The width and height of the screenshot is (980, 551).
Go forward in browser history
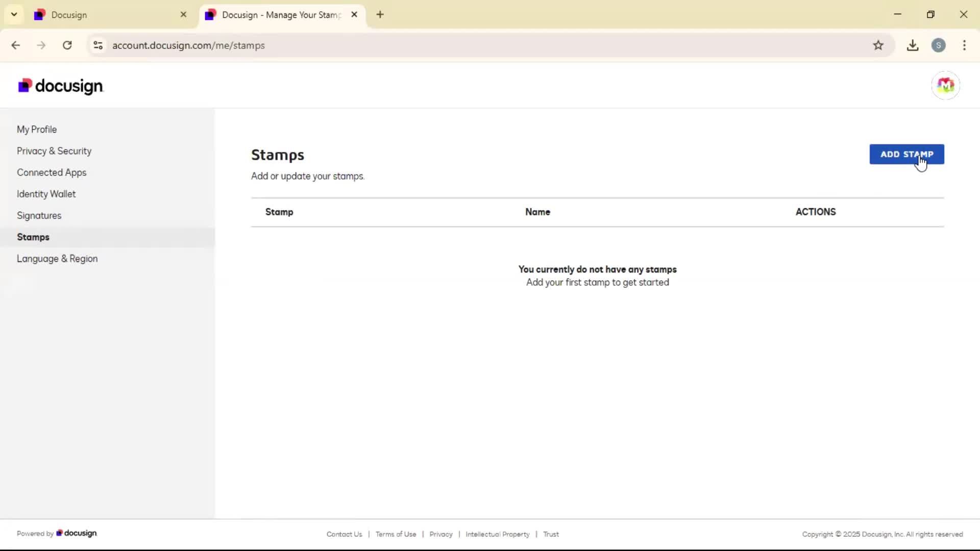41,45
